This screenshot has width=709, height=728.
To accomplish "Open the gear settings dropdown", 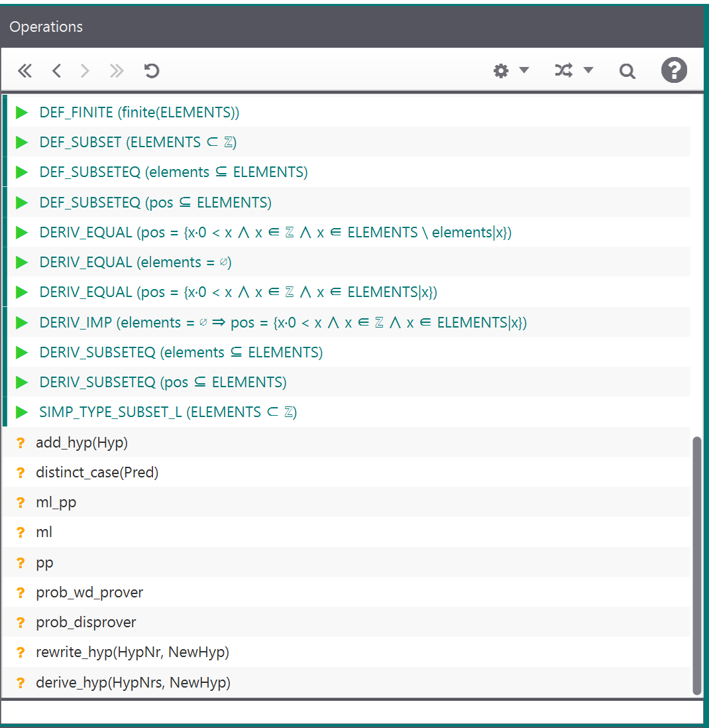I will pos(511,71).
